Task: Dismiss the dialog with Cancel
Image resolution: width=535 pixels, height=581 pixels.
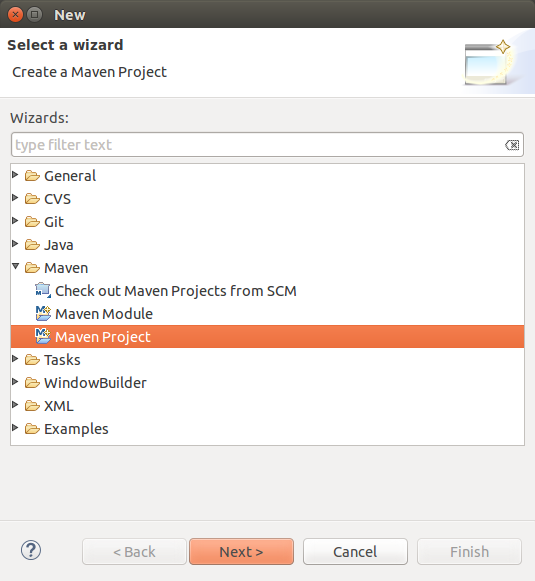Action: (355, 552)
